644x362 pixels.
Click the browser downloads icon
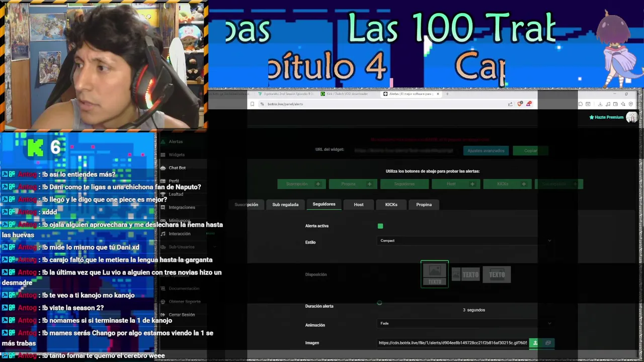[600, 104]
